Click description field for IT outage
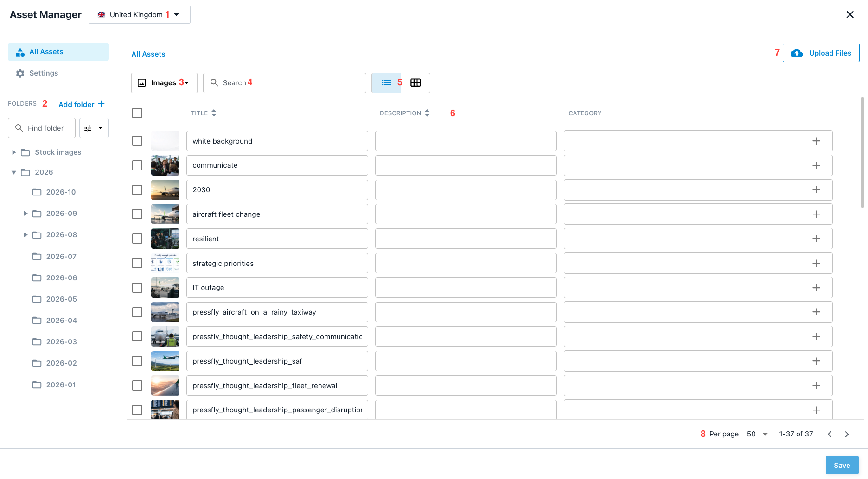868x479 pixels. click(x=466, y=288)
